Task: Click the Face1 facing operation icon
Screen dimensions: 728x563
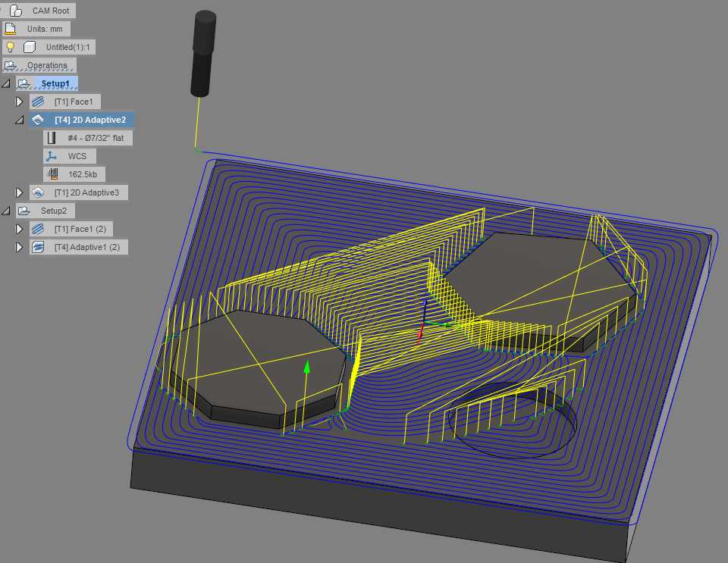Action: 38,102
